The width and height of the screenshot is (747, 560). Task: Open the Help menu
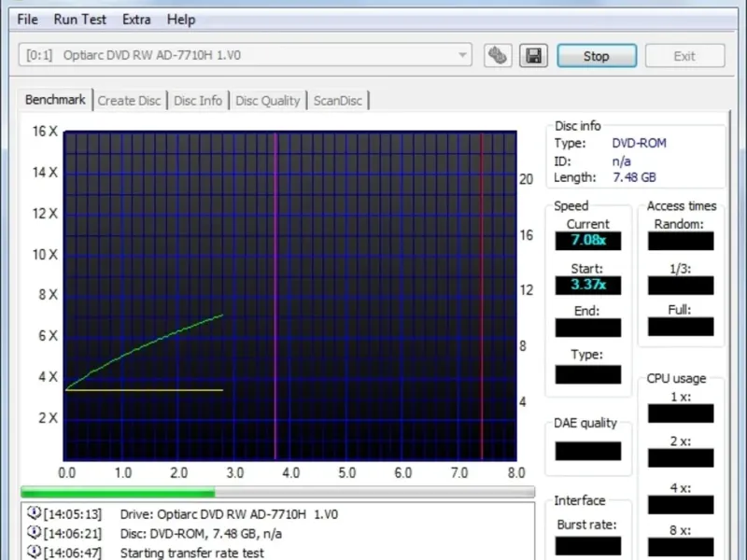[x=181, y=20]
